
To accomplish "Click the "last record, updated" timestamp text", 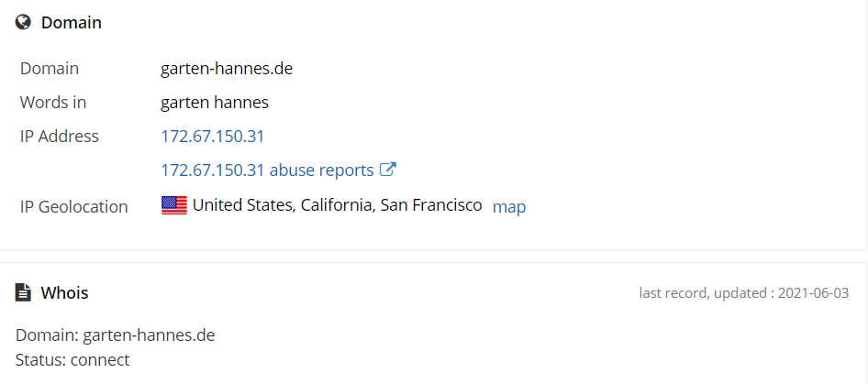I will 706,293.
